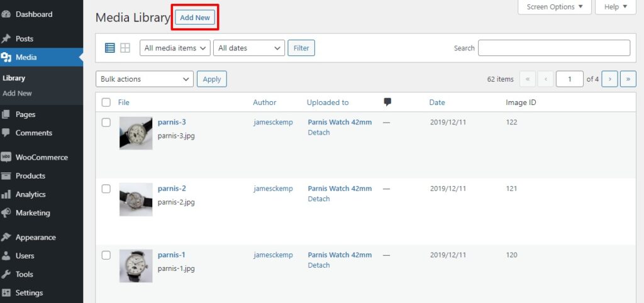Open the parnis-2 watch thumbnail

(x=136, y=199)
